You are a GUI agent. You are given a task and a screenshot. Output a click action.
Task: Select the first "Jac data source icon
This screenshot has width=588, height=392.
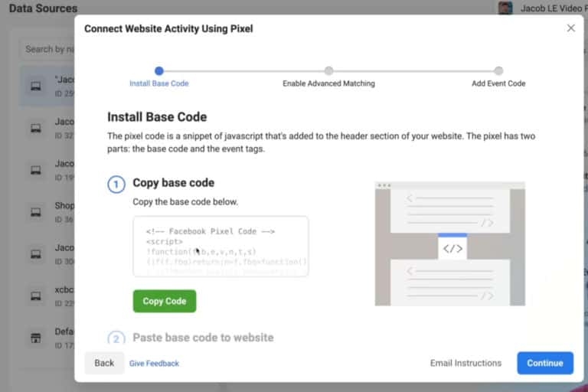[36, 86]
